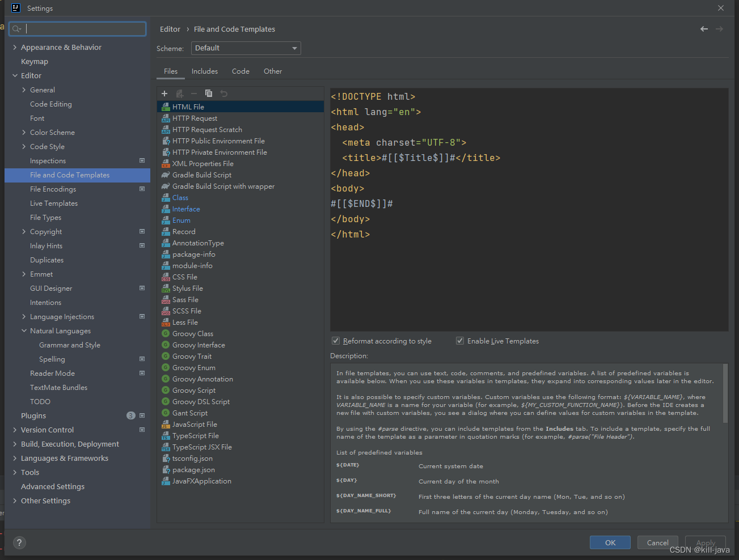Go back with the left arrow icon
This screenshot has width=739, height=560.
(704, 29)
